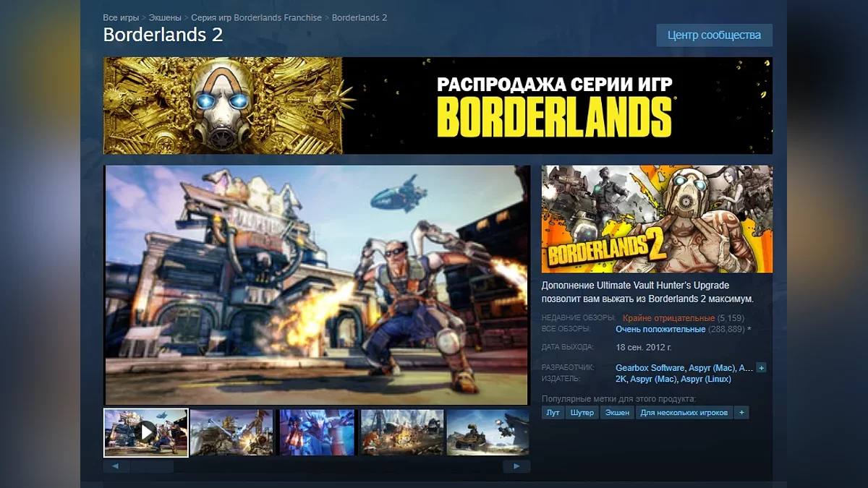Click the Borderlands 2 page title
The image size is (868, 488).
(x=163, y=34)
